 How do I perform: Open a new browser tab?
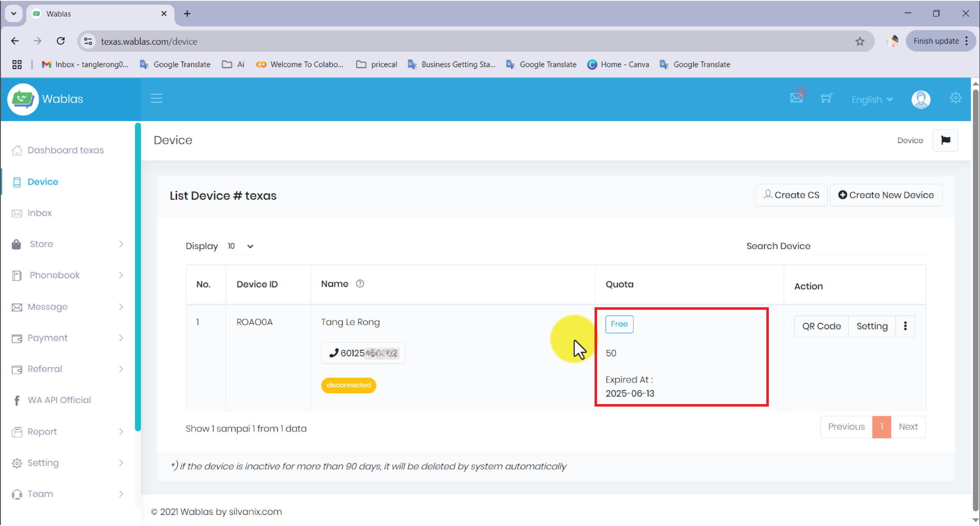(x=187, y=14)
